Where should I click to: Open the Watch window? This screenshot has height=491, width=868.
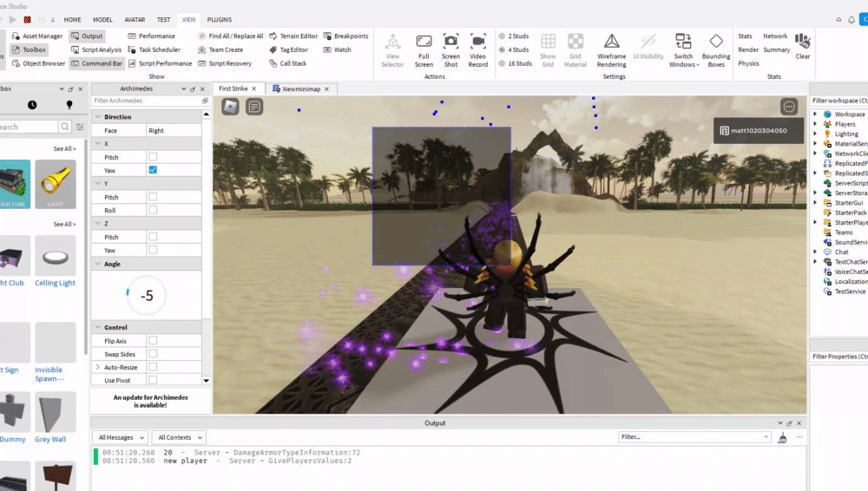coord(337,49)
